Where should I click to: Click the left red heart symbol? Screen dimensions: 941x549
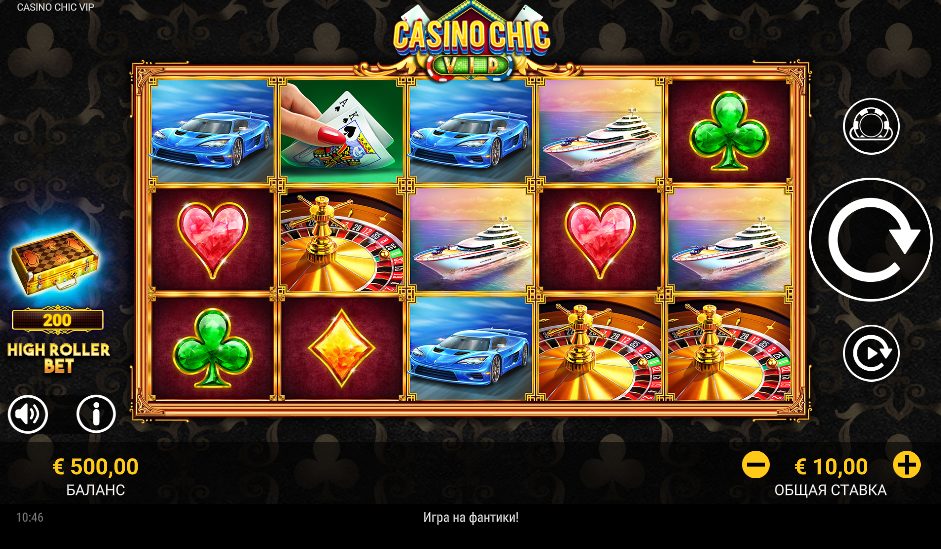coord(212,239)
